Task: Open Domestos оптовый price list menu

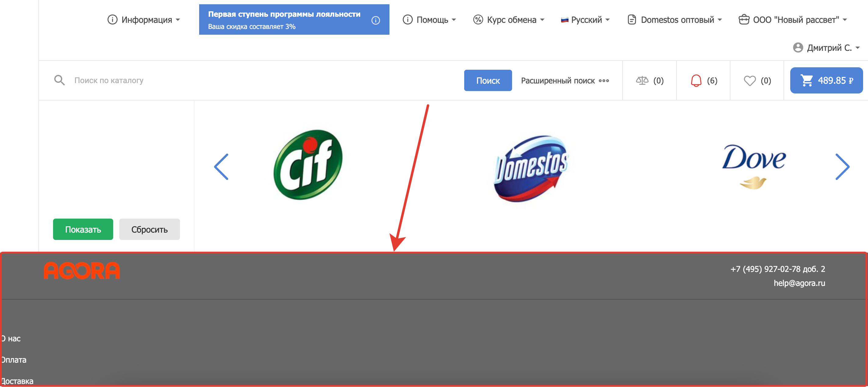Action: tap(675, 20)
